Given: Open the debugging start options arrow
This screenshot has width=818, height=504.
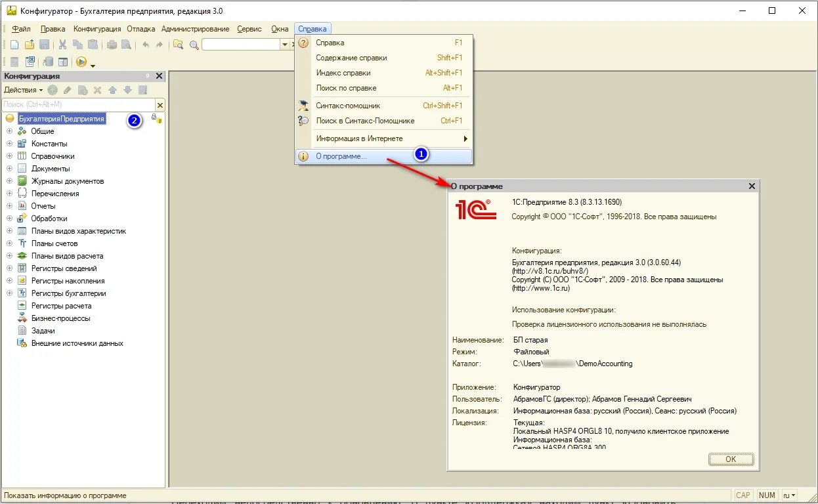Looking at the screenshot, I should point(93,64).
